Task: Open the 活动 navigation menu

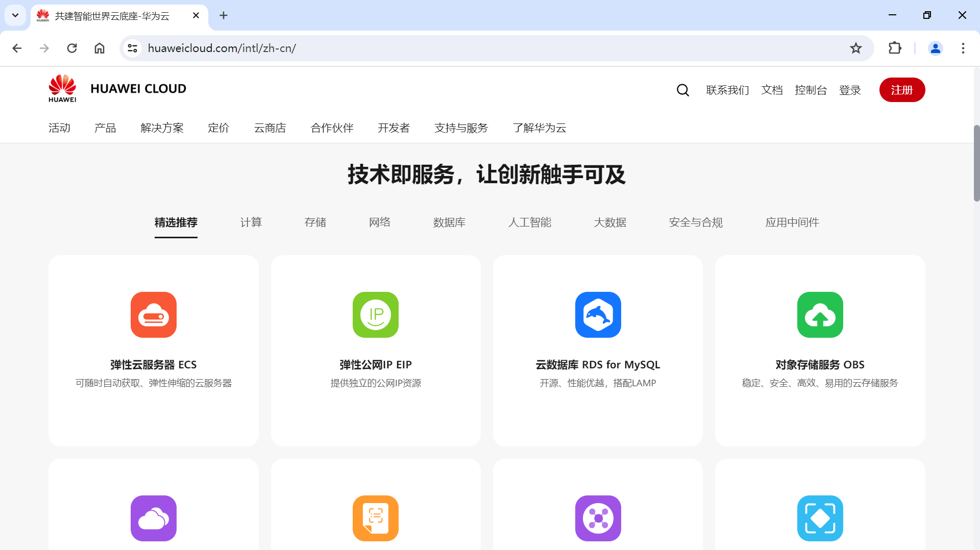Action: point(59,128)
